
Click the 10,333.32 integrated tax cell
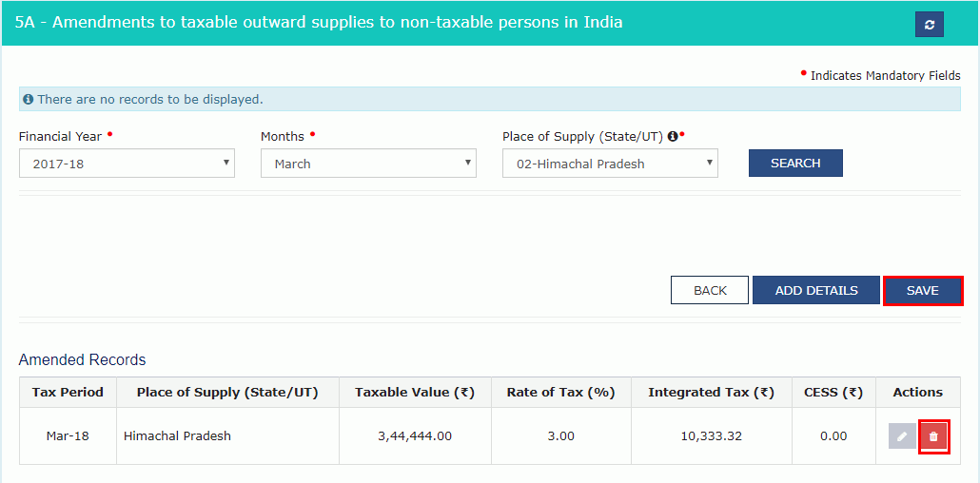coord(711,436)
